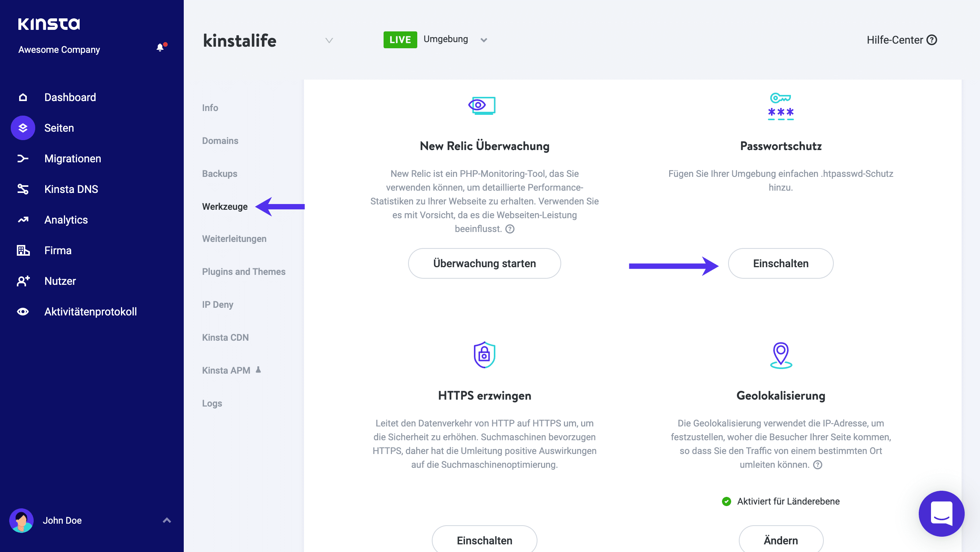Click the Seiten layers icon
This screenshot has width=980, height=552.
23,128
